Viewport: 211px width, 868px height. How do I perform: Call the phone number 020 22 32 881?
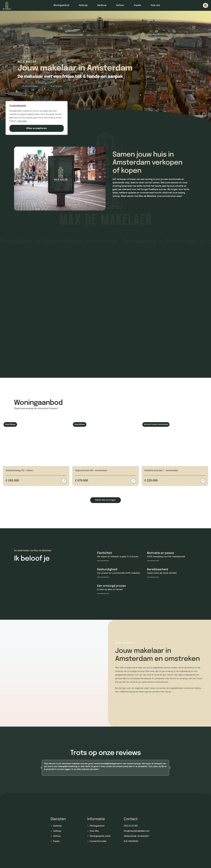click(131, 826)
